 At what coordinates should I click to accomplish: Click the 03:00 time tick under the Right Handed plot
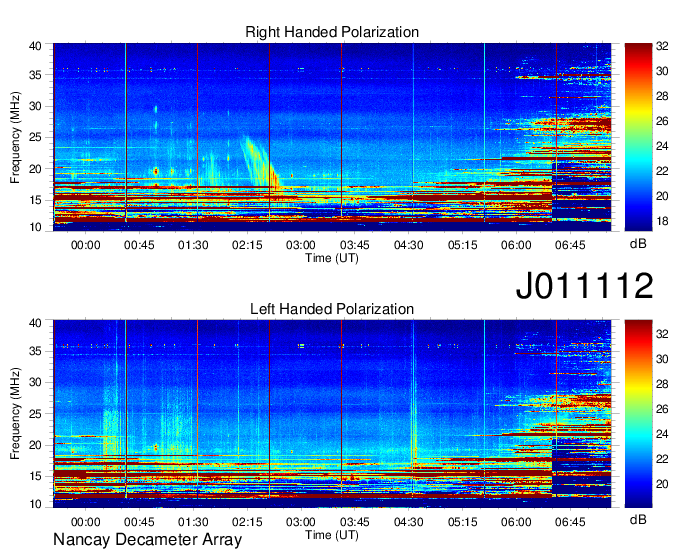(x=301, y=245)
